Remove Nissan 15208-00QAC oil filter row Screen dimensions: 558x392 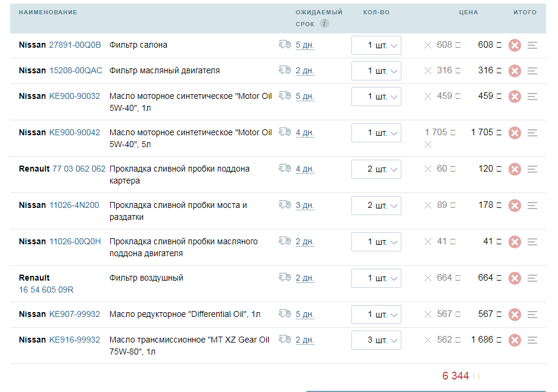pos(515,71)
